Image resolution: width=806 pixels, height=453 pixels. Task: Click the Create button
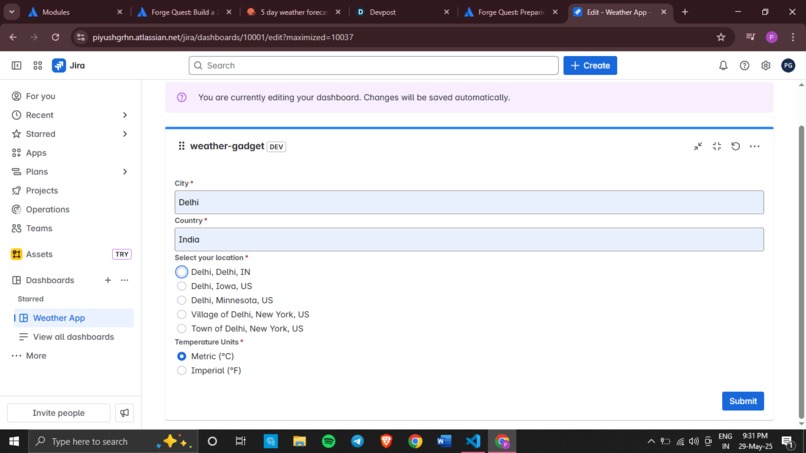pyautogui.click(x=590, y=65)
